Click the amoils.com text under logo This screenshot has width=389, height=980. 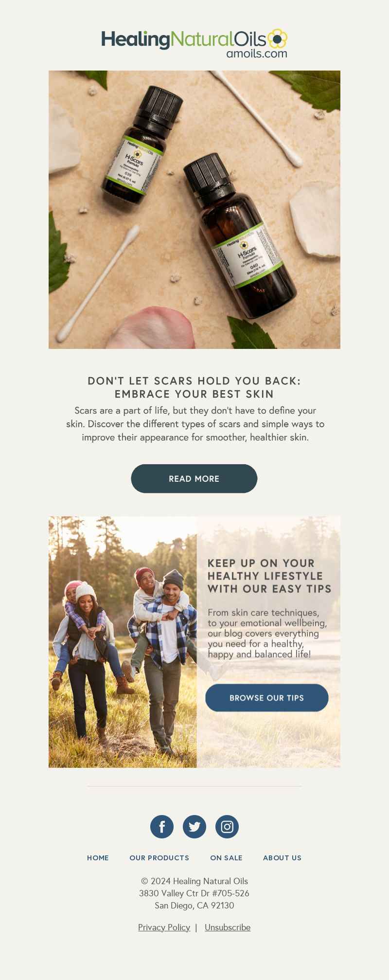coord(257,53)
